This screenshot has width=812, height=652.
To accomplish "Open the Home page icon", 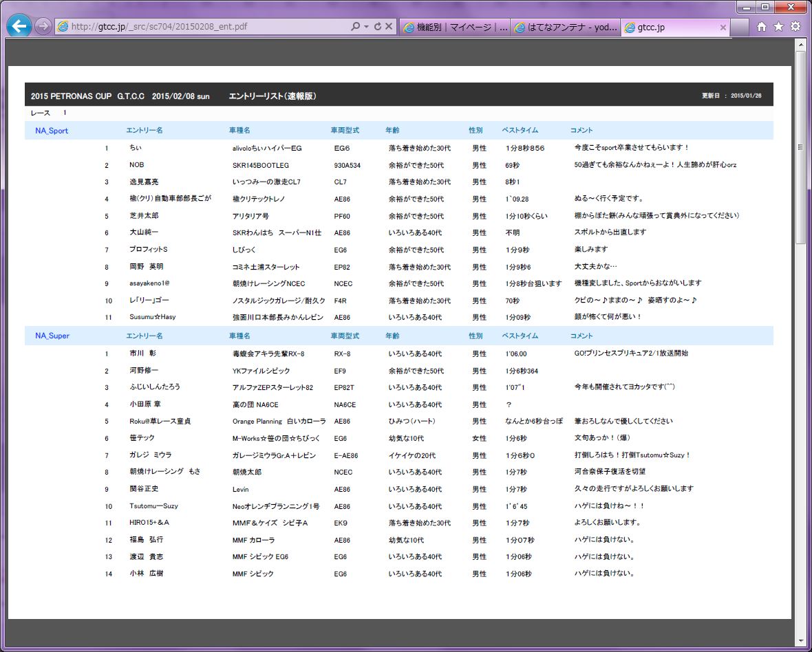I will pos(761,27).
